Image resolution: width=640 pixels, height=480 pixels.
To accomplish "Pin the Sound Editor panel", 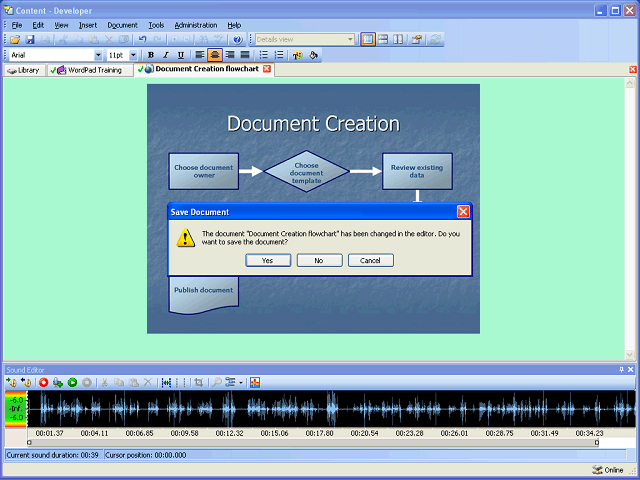I will (x=621, y=369).
